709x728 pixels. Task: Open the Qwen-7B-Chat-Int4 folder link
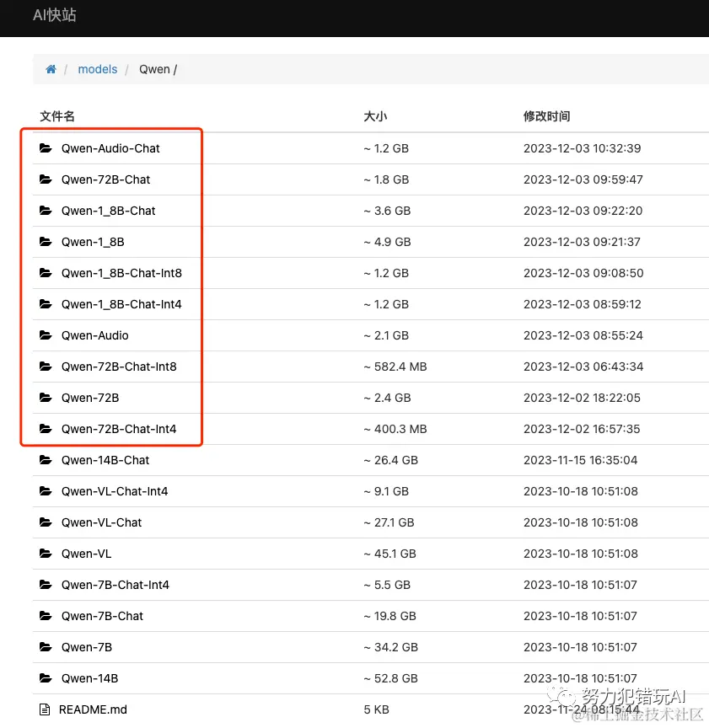115,585
